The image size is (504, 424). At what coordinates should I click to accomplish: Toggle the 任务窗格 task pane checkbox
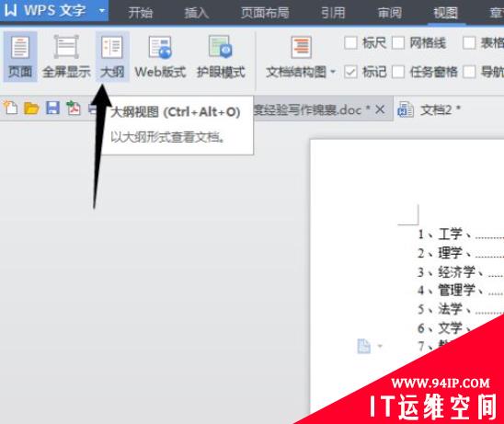coord(398,72)
